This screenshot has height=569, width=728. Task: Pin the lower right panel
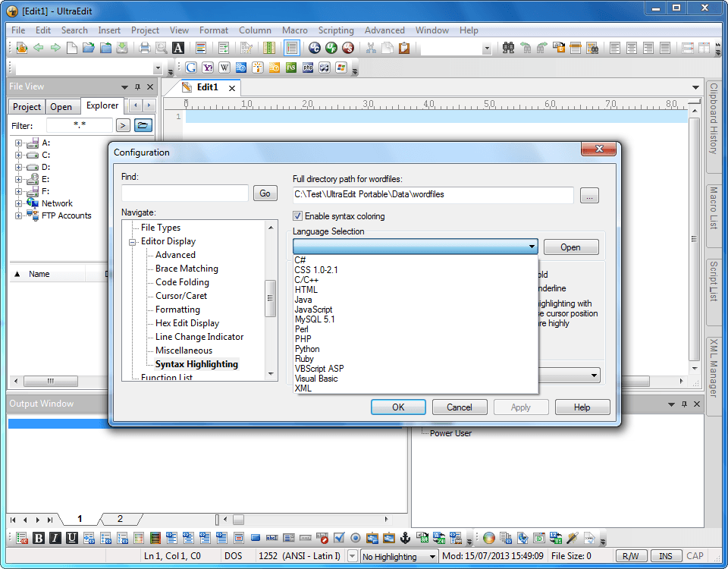[x=684, y=404]
